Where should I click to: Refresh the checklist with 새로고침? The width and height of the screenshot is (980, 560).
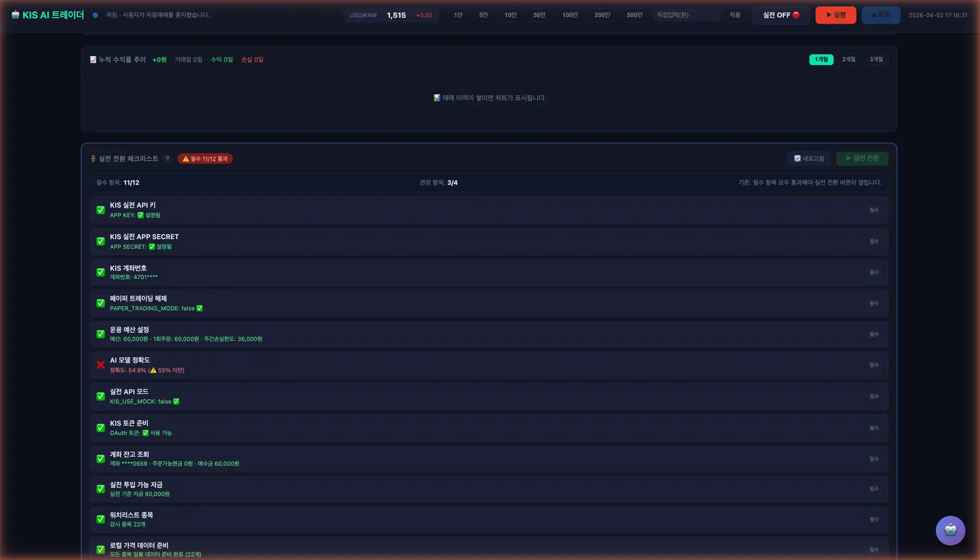click(809, 159)
